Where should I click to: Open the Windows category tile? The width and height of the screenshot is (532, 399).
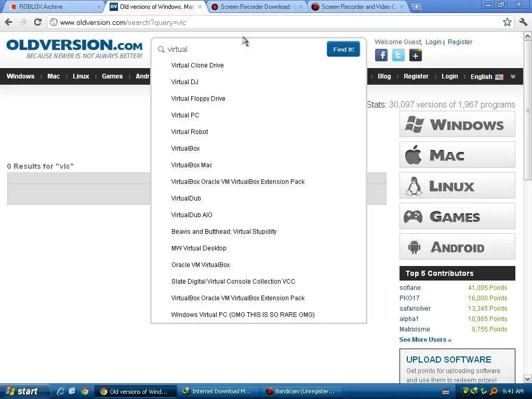(x=457, y=124)
